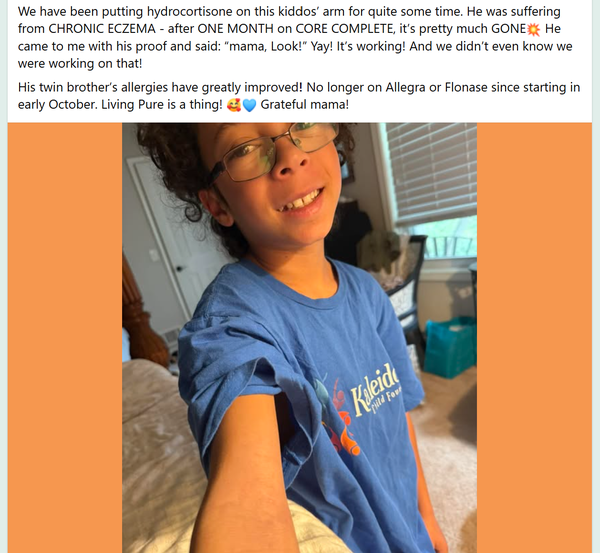Click the words CHRONIC ECZEMA in post
Screen dimensions: 600x553
[102, 29]
